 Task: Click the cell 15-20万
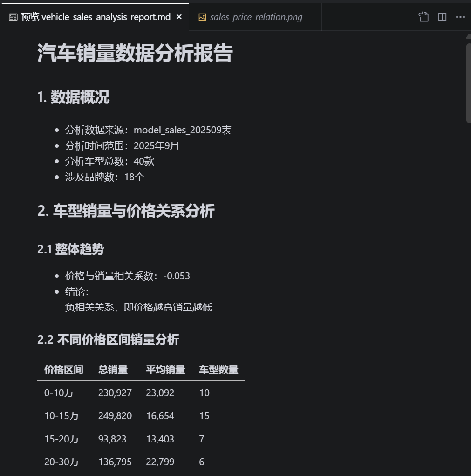[61, 439]
